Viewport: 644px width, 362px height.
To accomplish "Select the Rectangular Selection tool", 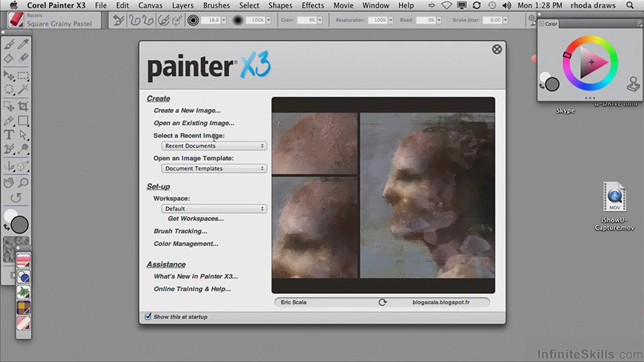I will tap(23, 75).
